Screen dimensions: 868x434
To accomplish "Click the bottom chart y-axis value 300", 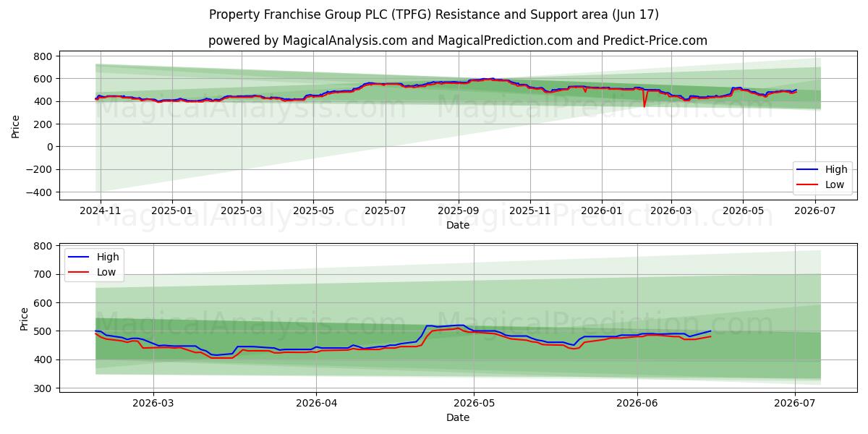I will pos(42,388).
